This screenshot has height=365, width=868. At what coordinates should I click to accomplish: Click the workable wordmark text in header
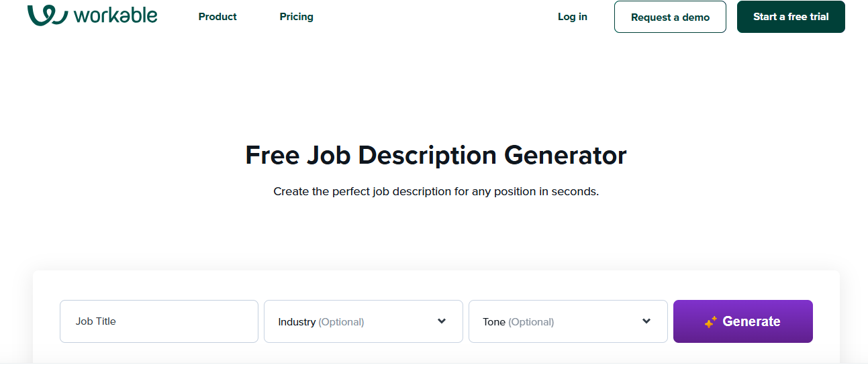tap(115, 15)
